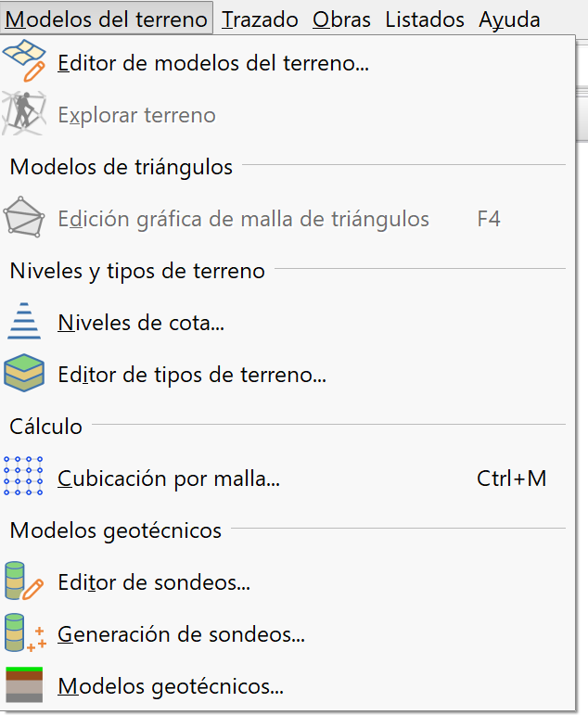
Task: Run Cubicación por malla command
Action: pyautogui.click(x=169, y=479)
